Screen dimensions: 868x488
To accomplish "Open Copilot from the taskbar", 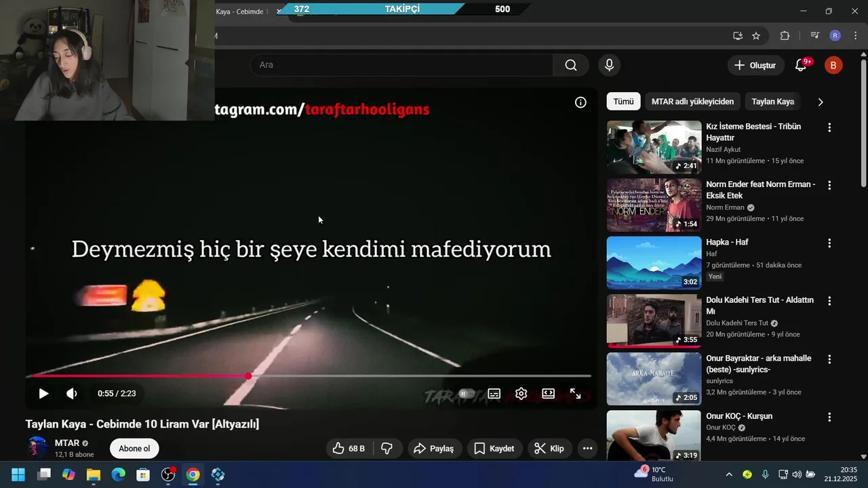I will tap(68, 474).
